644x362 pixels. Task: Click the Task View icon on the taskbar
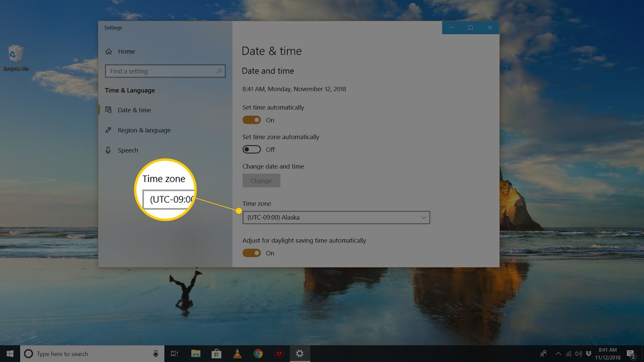(173, 354)
